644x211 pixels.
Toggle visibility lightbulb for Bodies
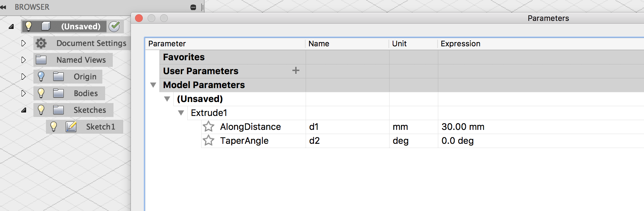(41, 93)
